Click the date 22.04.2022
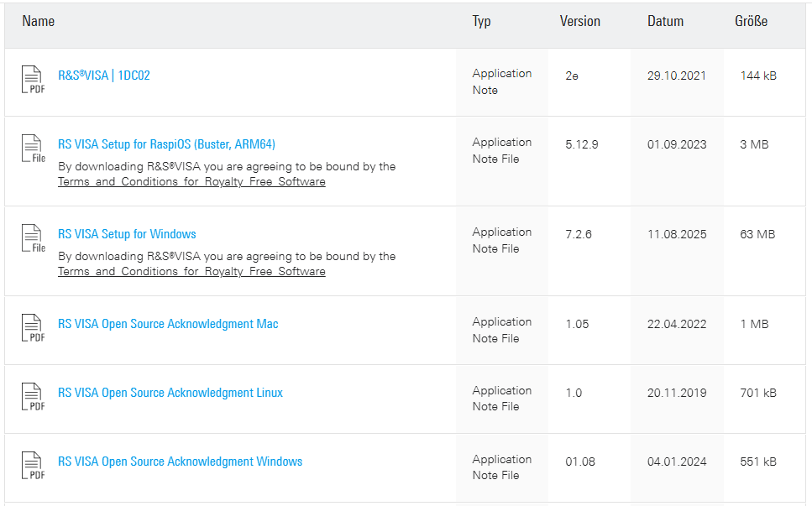Viewport: 812px width, 506px height. click(x=677, y=324)
